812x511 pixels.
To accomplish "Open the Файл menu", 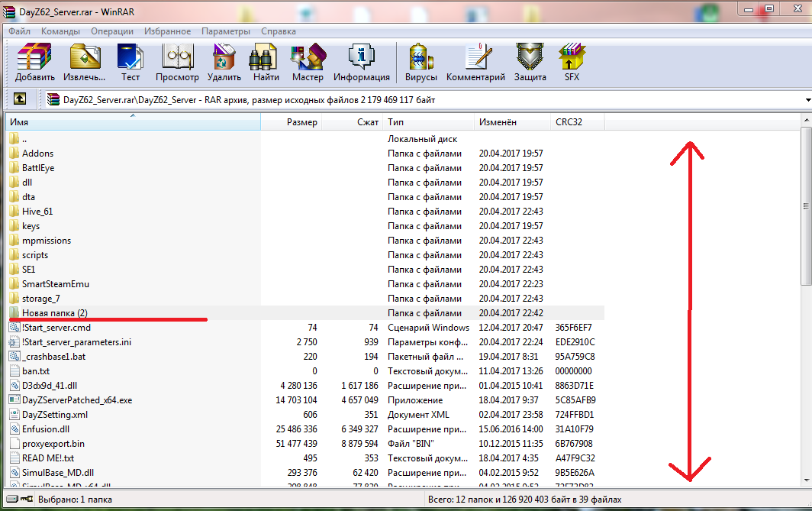I will pyautogui.click(x=20, y=31).
